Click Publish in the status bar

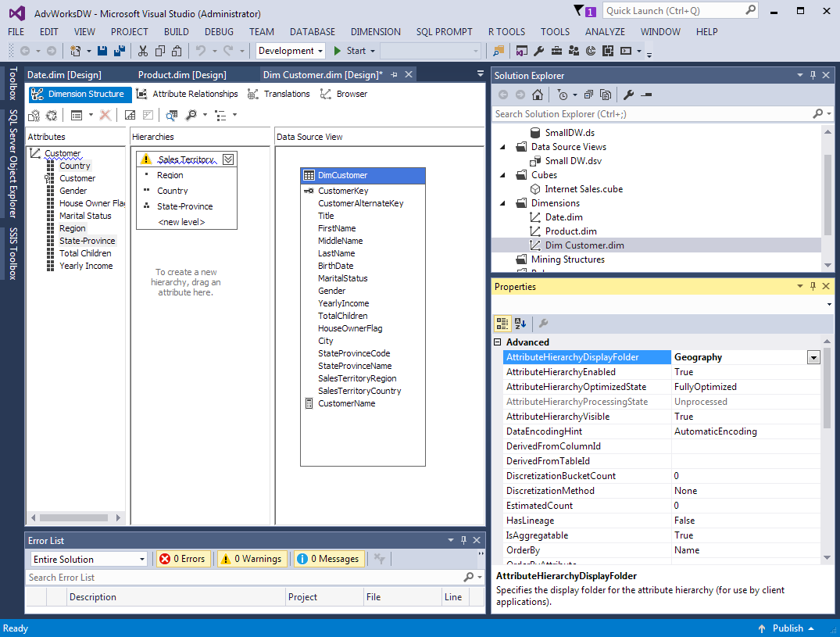(x=787, y=628)
